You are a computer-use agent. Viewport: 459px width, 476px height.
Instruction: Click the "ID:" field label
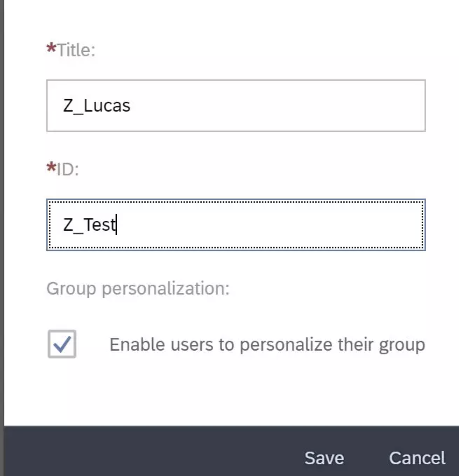click(68, 169)
